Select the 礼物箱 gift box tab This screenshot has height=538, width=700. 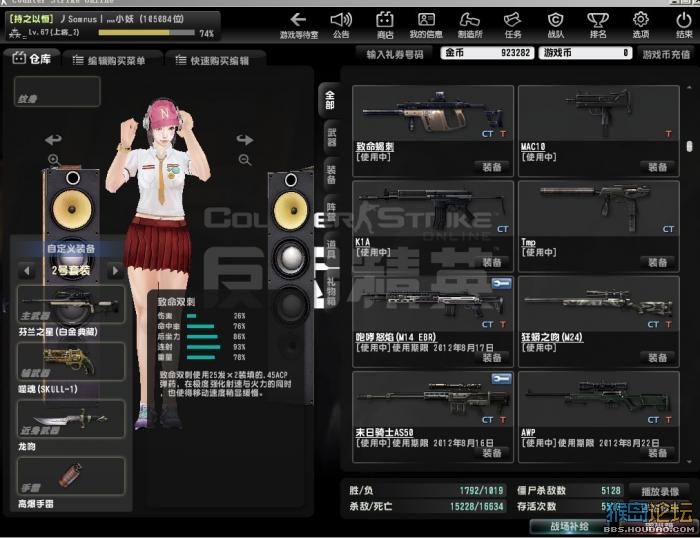331,292
